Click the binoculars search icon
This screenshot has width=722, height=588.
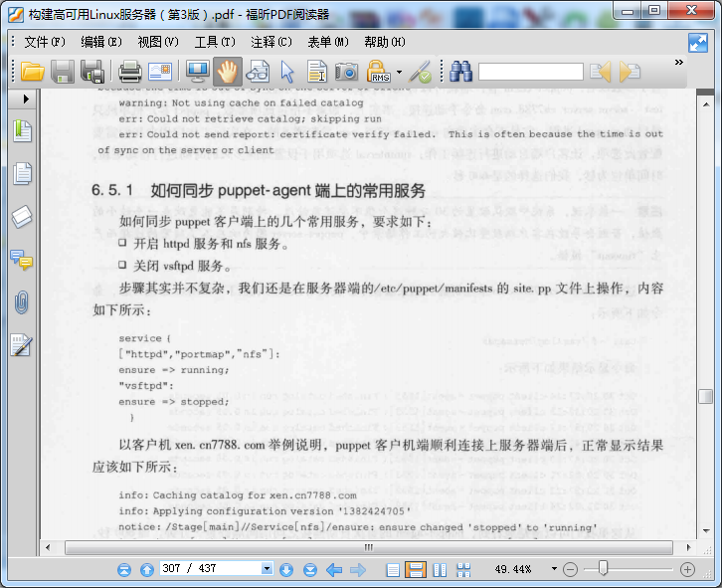click(460, 72)
